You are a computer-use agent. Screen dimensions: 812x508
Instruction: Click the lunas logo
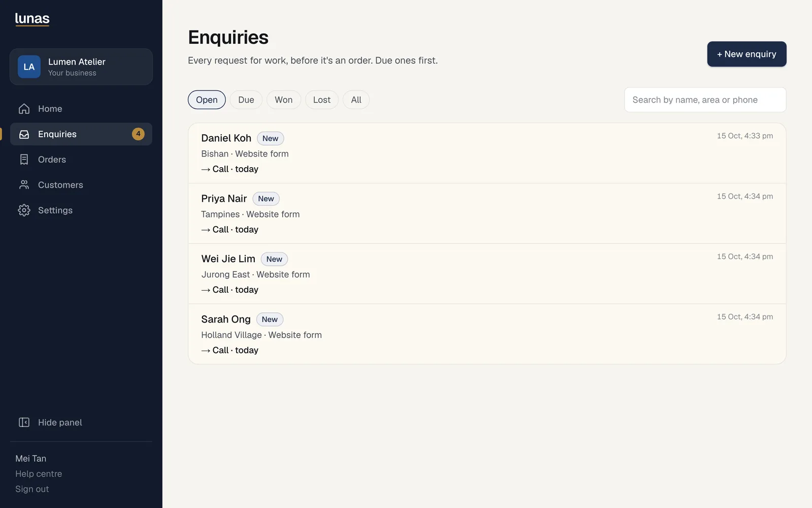[32, 19]
